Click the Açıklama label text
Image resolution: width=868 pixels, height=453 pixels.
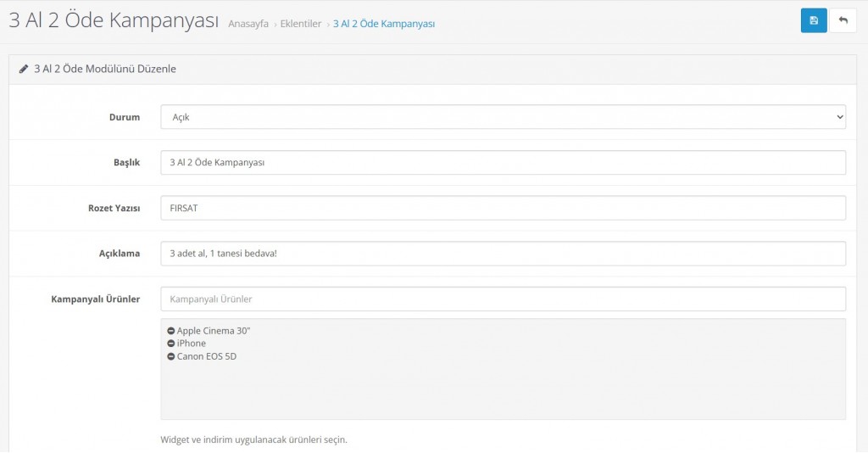(119, 254)
